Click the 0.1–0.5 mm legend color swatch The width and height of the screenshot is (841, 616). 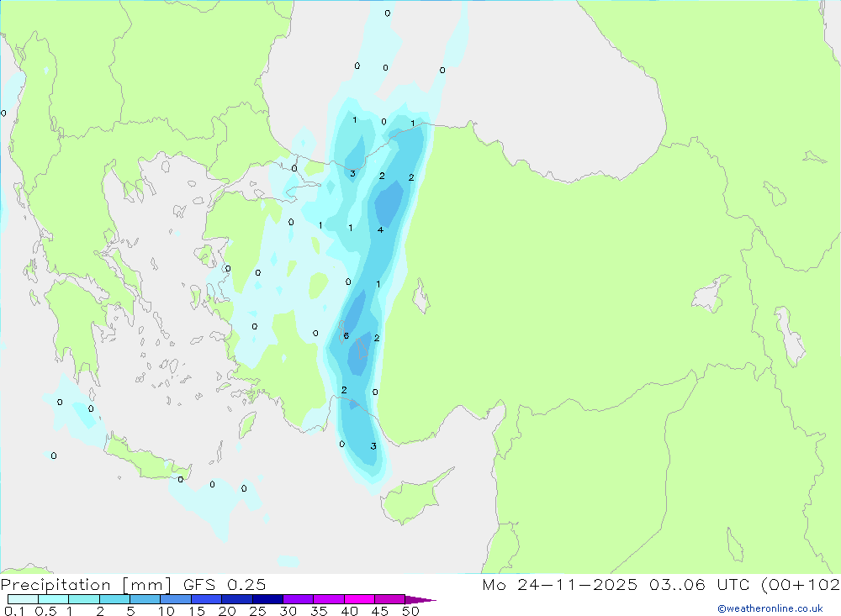click(x=23, y=599)
